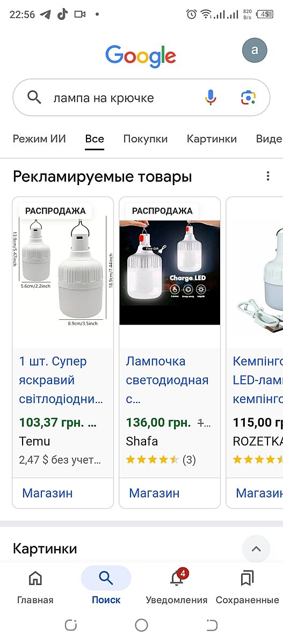Switch to the Картинки filter tab
This screenshot has width=283, height=644.
[212, 139]
